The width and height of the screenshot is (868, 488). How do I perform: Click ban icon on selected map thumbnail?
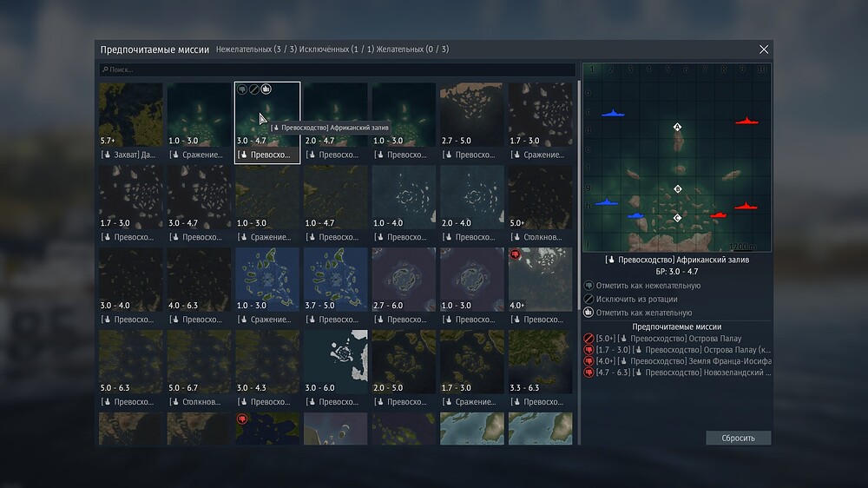254,89
